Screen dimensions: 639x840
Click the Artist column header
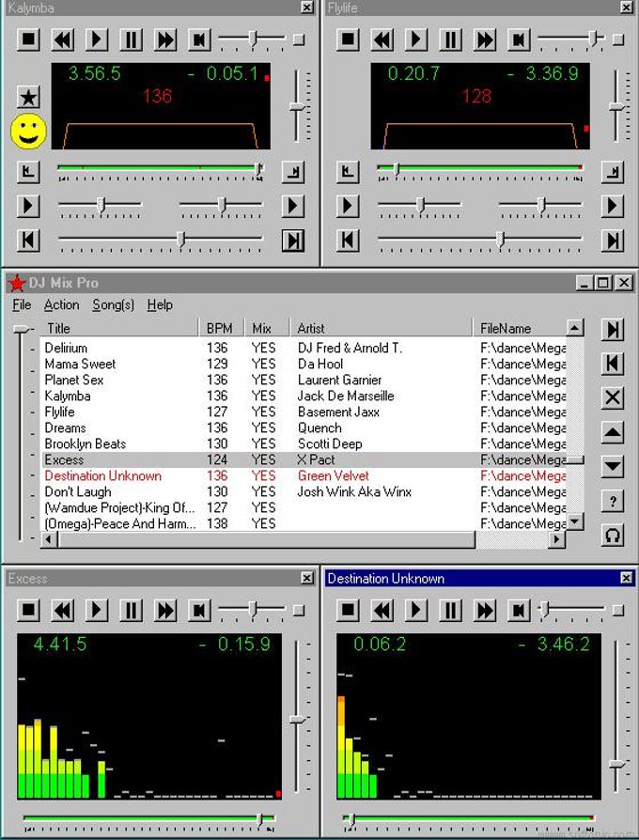point(381,329)
